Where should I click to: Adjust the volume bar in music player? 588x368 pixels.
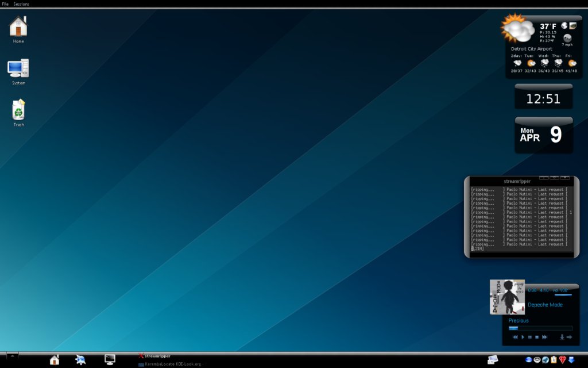click(563, 295)
